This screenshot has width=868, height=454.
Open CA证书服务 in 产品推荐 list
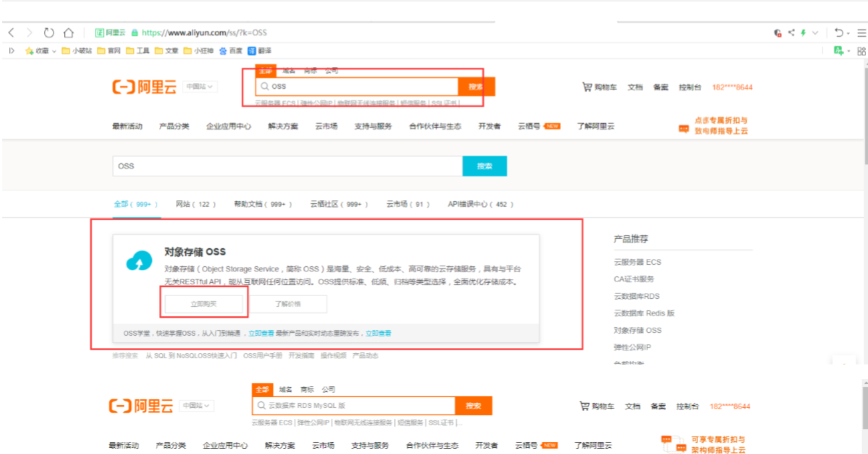(634, 279)
